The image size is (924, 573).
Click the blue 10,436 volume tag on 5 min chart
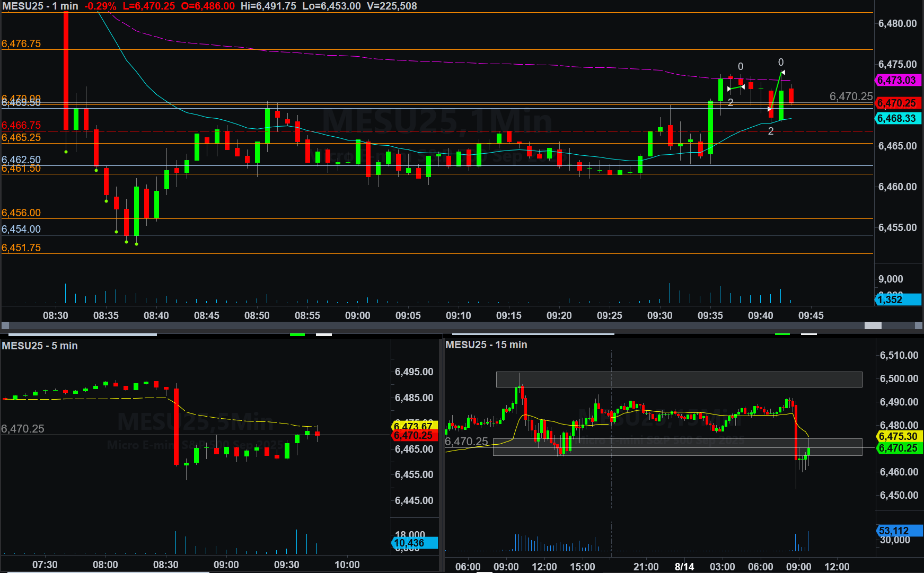pos(415,543)
